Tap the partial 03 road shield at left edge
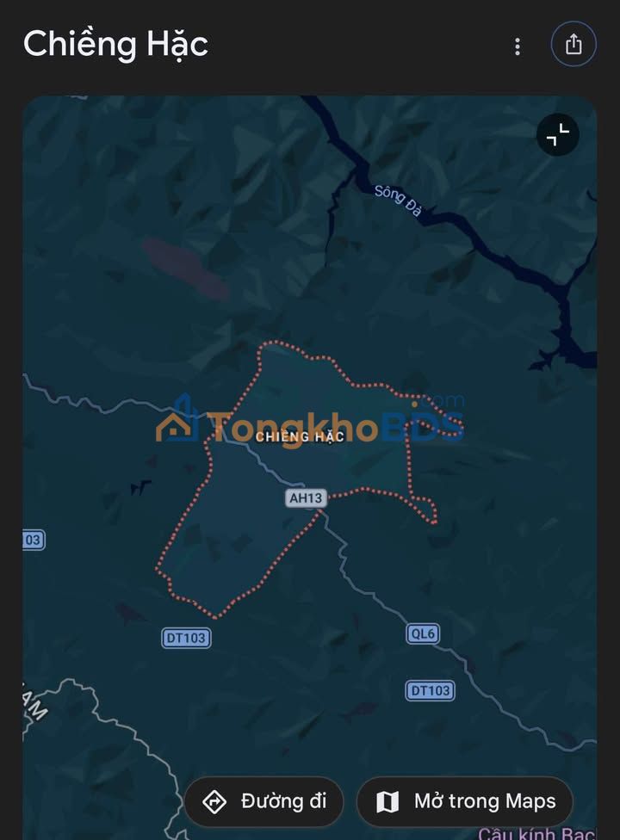The width and height of the screenshot is (620, 840). click(x=34, y=540)
